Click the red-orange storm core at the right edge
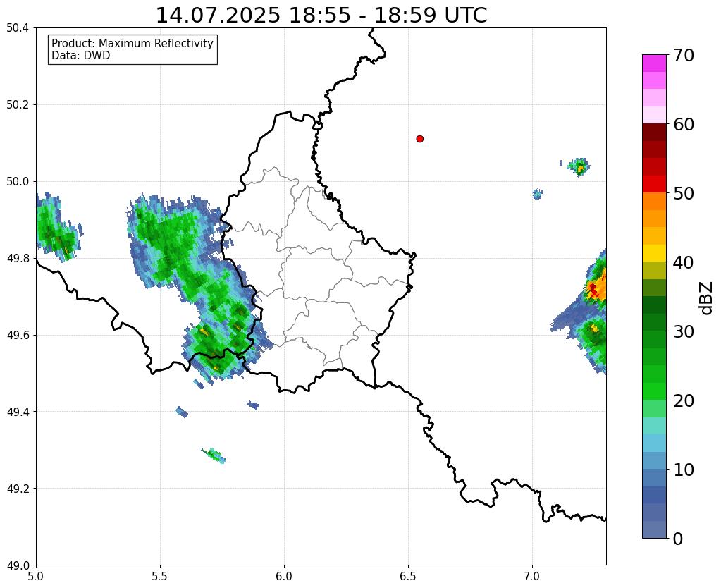The height and width of the screenshot is (588, 721). tap(597, 288)
